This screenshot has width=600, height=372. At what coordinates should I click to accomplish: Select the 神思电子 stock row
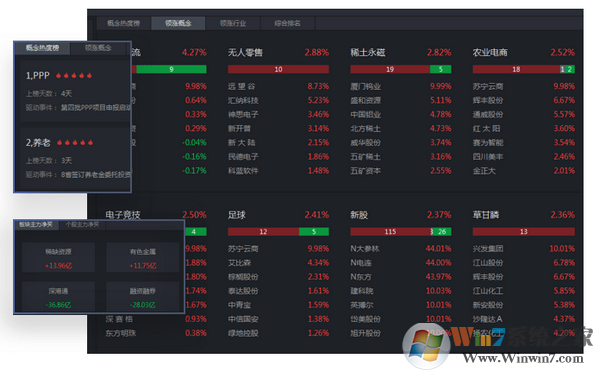[x=278, y=114]
